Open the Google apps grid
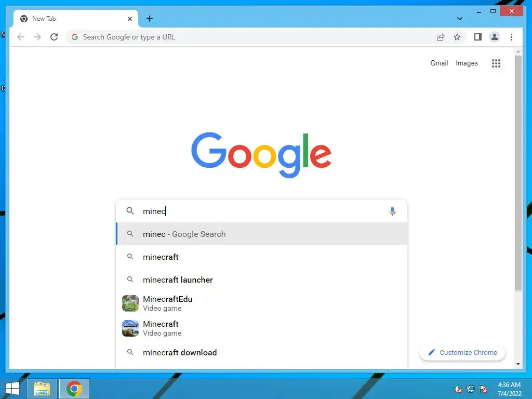532x399 pixels. [x=496, y=63]
